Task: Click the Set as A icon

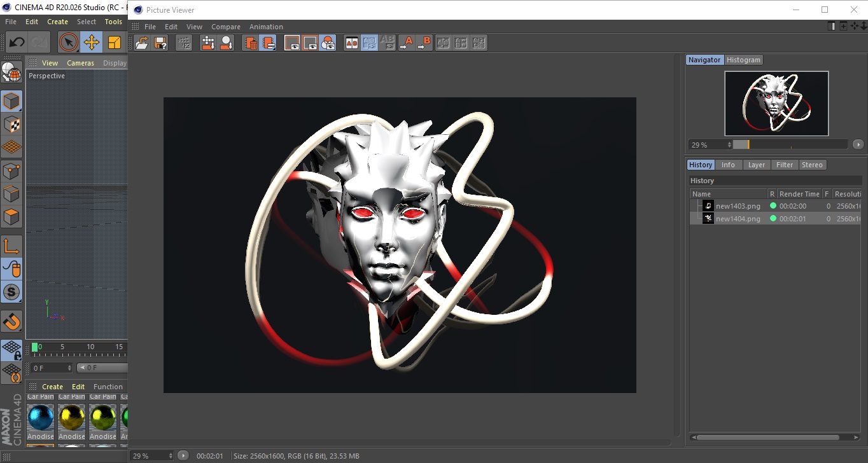Action: (406, 43)
